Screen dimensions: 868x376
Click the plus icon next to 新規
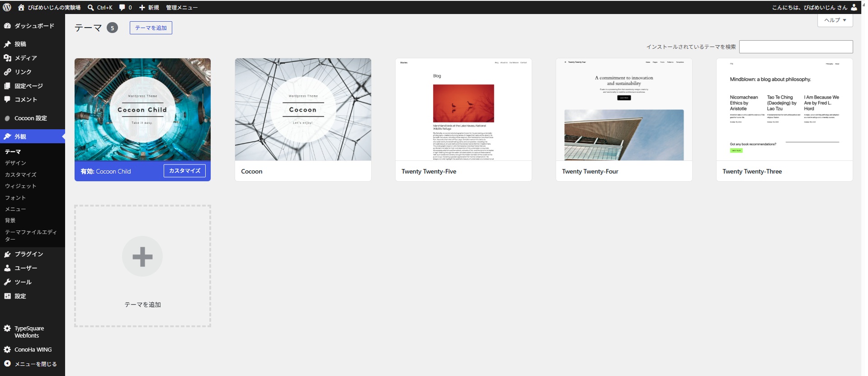142,8
